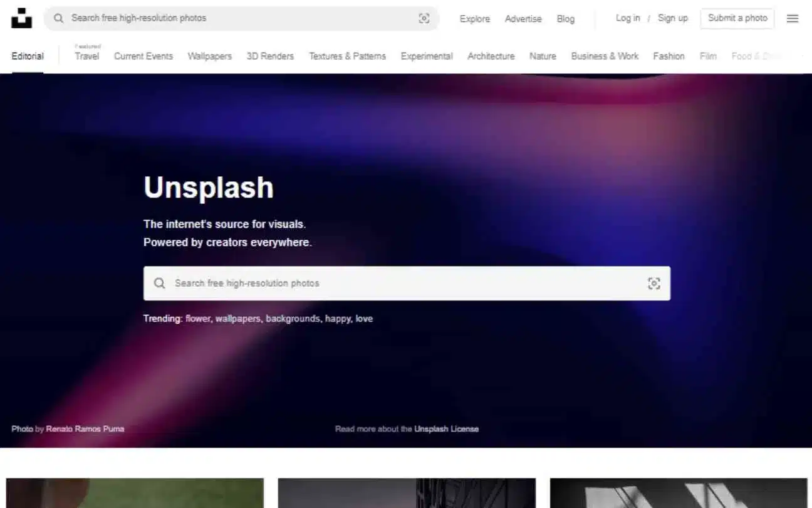Open the Explore link
This screenshot has height=508, width=812.
coord(475,19)
